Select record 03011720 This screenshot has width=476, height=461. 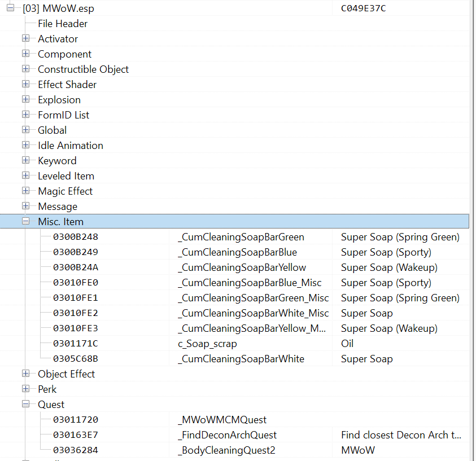(x=76, y=419)
